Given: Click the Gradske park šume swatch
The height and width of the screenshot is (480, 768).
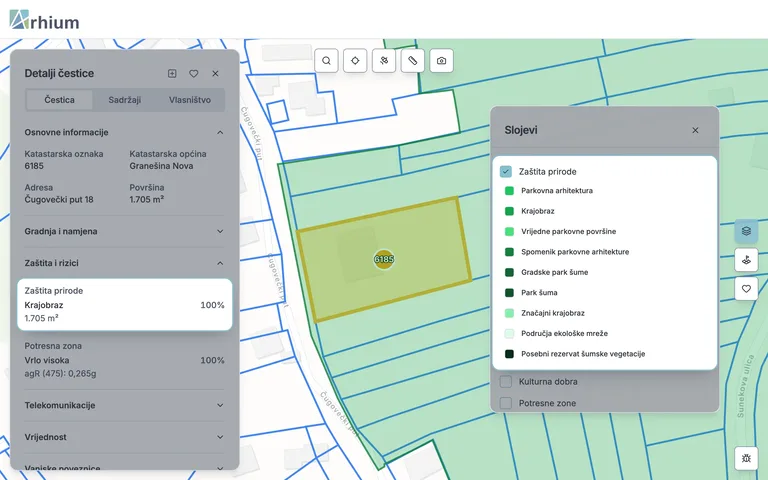Looking at the screenshot, I should click(x=509, y=272).
